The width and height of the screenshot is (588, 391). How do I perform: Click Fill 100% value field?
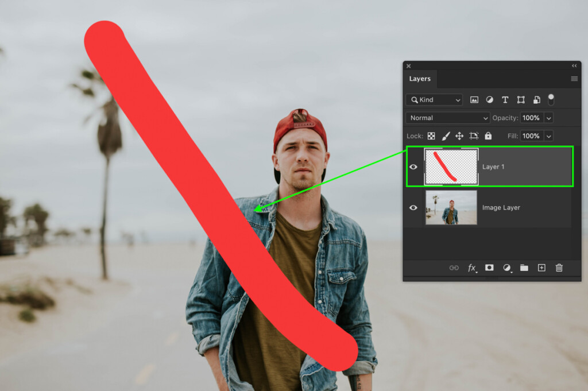click(x=532, y=136)
